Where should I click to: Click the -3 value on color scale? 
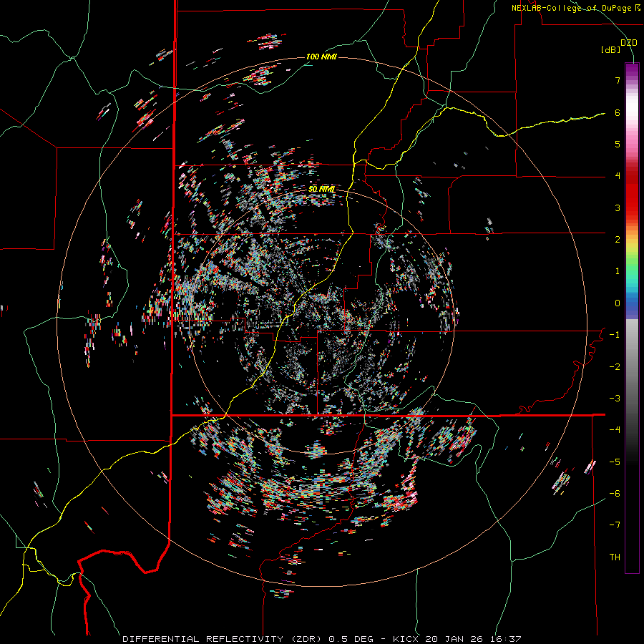pos(615,399)
